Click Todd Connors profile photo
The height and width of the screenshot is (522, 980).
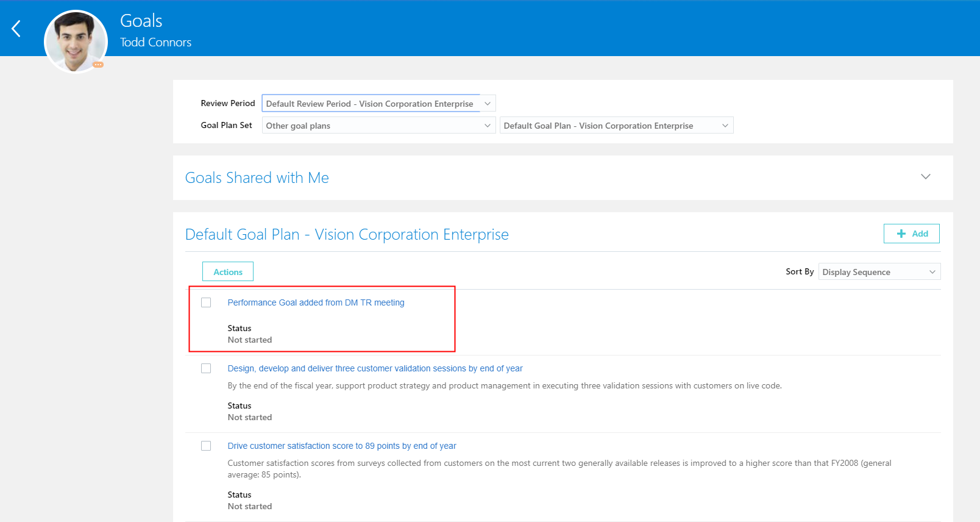(x=76, y=40)
